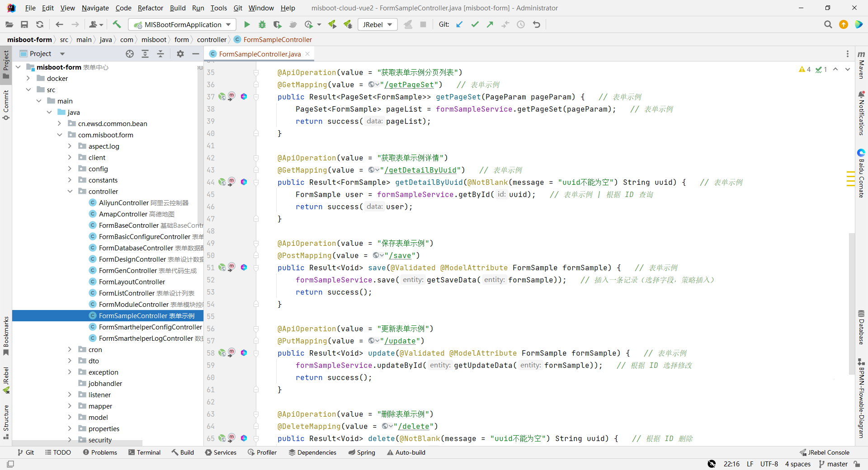Click Expand All in Project panel
868x470 pixels.
(145, 54)
